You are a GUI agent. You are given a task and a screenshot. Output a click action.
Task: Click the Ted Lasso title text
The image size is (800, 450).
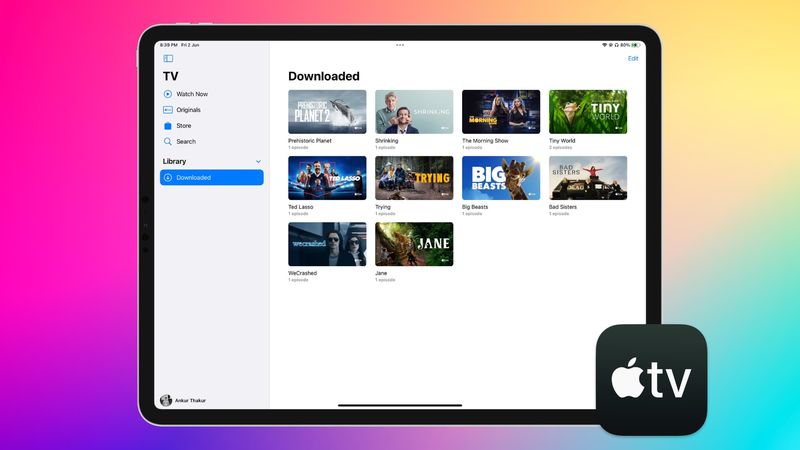click(301, 207)
